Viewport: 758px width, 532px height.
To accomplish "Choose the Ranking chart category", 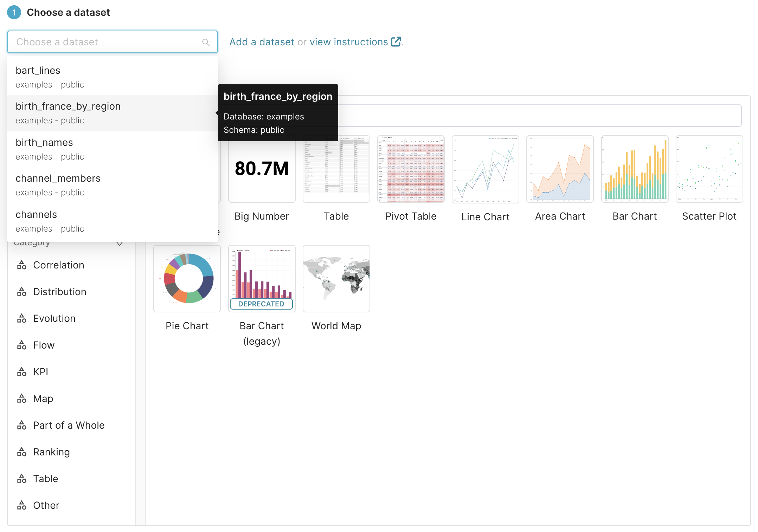I will click(51, 452).
